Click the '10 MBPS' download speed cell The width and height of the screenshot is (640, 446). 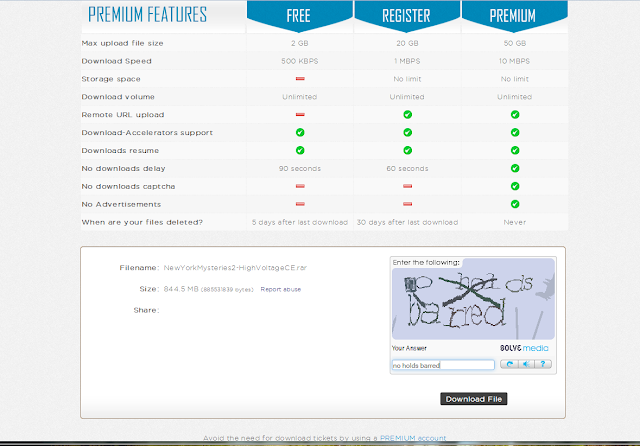point(514,61)
